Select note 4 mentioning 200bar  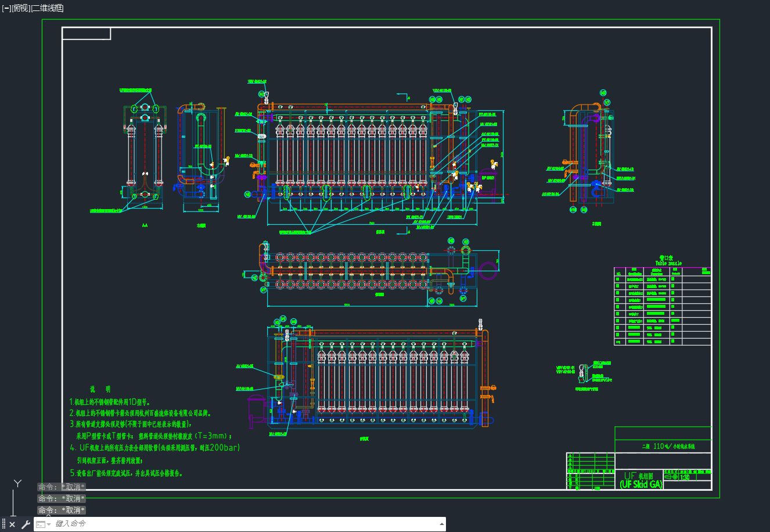click(154, 448)
